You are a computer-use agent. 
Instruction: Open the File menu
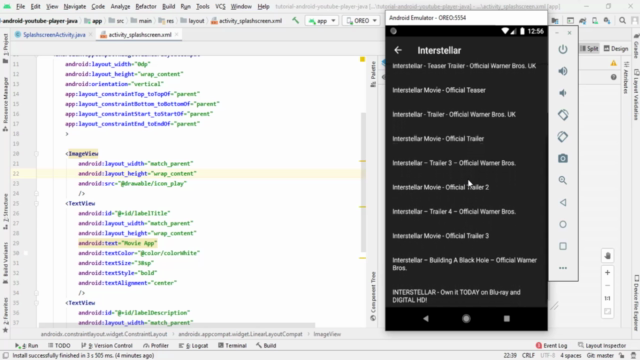(x=20, y=7)
